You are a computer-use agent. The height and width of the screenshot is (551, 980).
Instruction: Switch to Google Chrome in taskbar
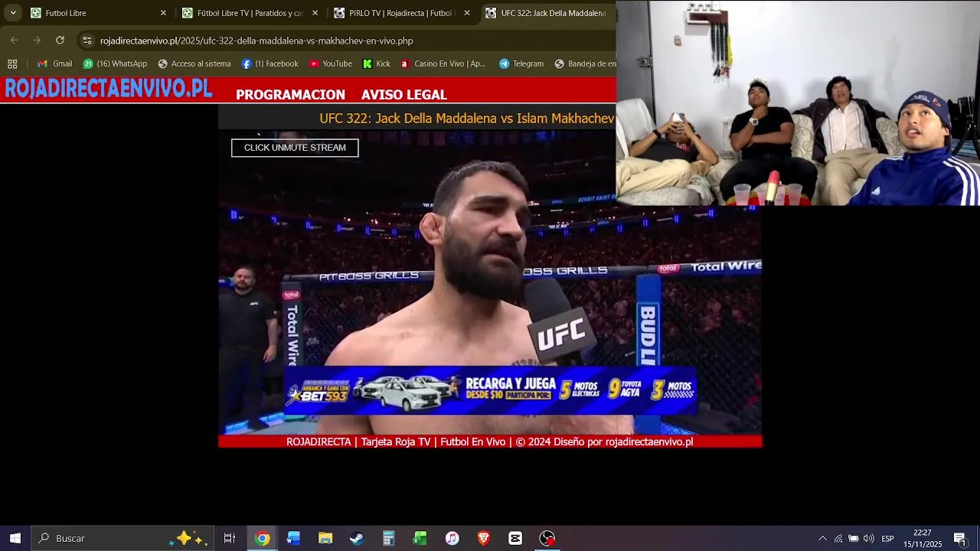coord(262,538)
